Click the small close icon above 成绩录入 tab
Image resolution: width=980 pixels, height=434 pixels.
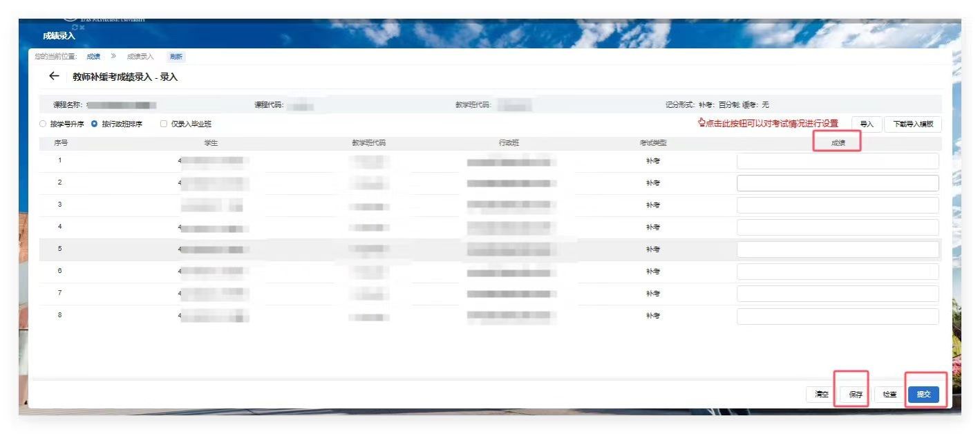[x=82, y=28]
